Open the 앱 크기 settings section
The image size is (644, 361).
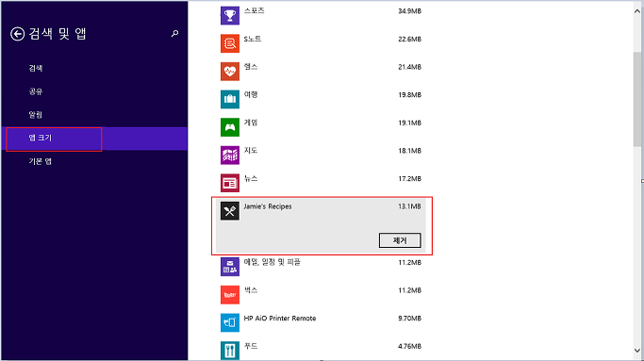point(94,139)
